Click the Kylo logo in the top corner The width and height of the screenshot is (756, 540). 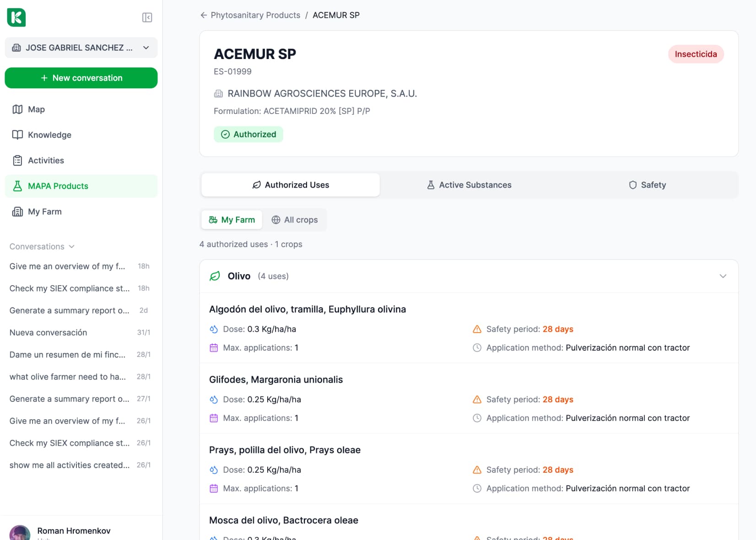pos(16,17)
